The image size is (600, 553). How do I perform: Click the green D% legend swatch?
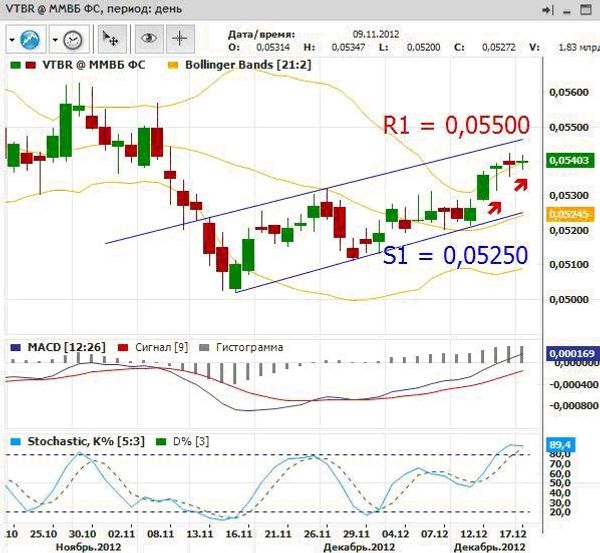[x=161, y=442]
